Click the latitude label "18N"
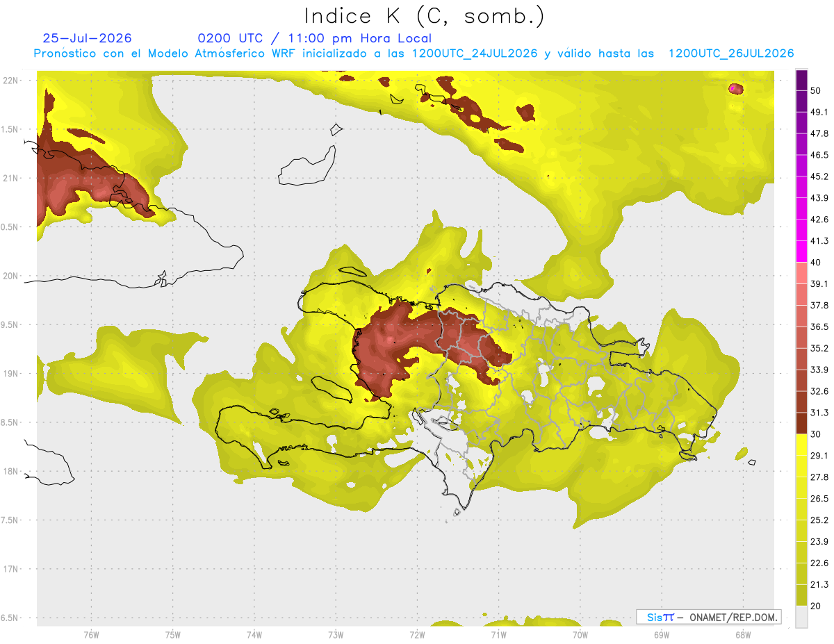The image size is (834, 644). [x=11, y=471]
